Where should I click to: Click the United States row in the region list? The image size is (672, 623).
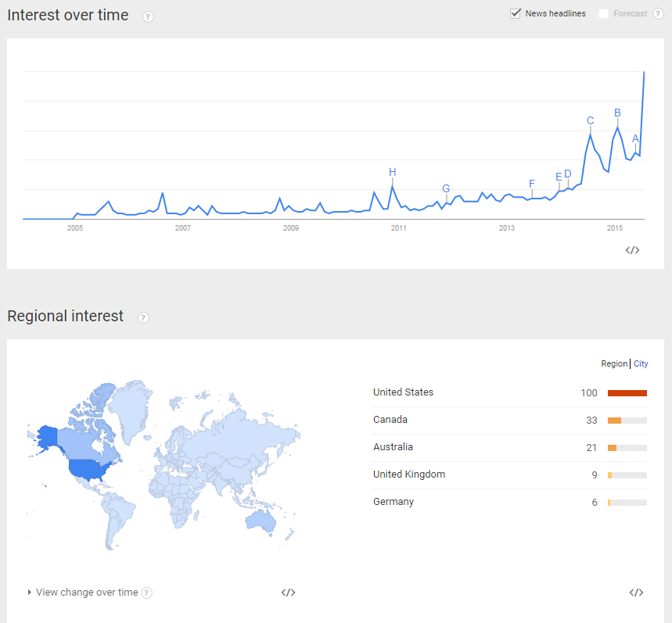pyautogui.click(x=508, y=392)
